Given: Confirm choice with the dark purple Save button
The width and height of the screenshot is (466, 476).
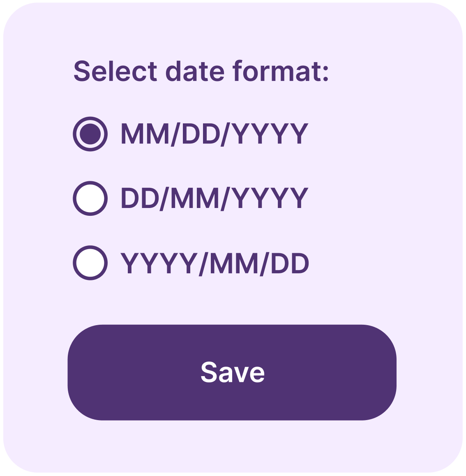Looking at the screenshot, I should coord(232,372).
